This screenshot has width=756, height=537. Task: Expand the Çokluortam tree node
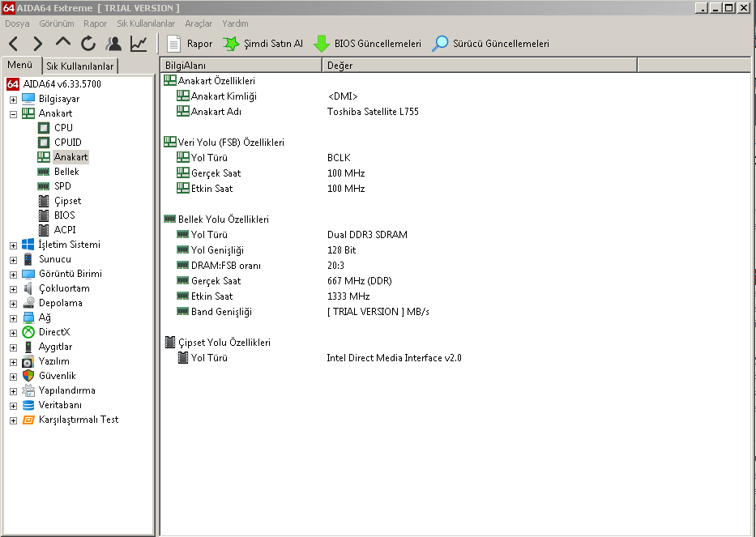13,289
